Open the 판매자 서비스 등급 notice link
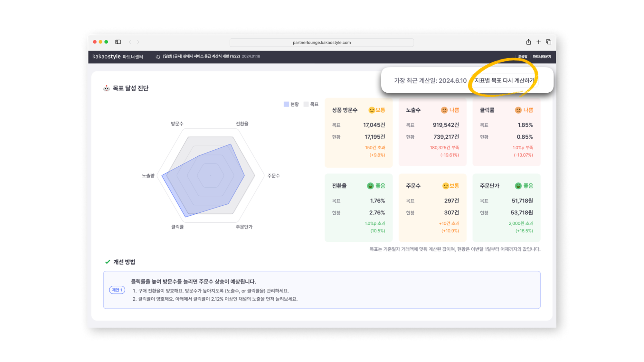This screenshot has height=362, width=644. [x=201, y=56]
